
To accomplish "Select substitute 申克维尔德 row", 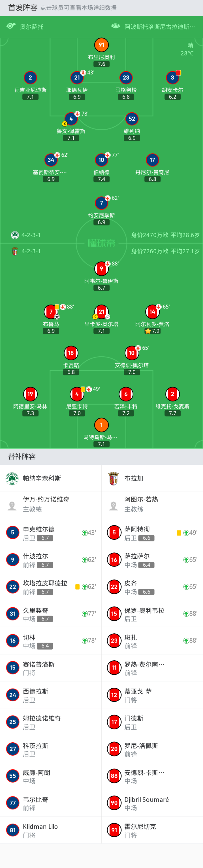I will 50,533.
